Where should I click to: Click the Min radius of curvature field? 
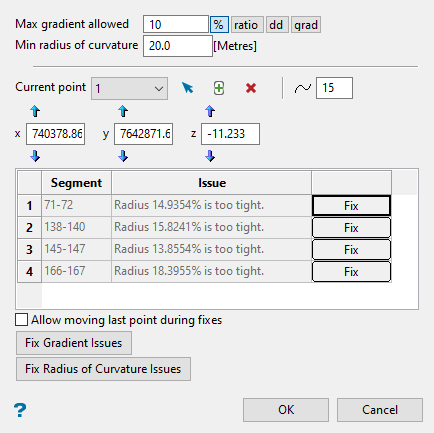(x=178, y=46)
